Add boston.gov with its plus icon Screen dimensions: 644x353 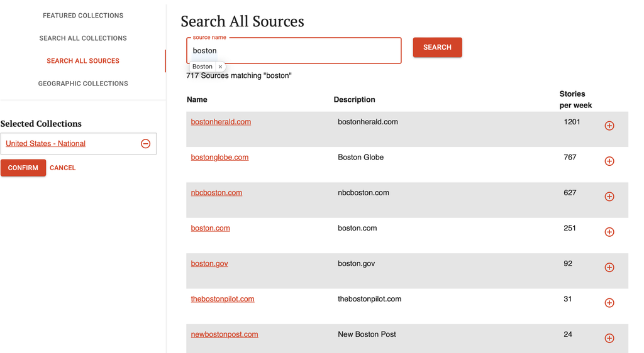coord(609,268)
